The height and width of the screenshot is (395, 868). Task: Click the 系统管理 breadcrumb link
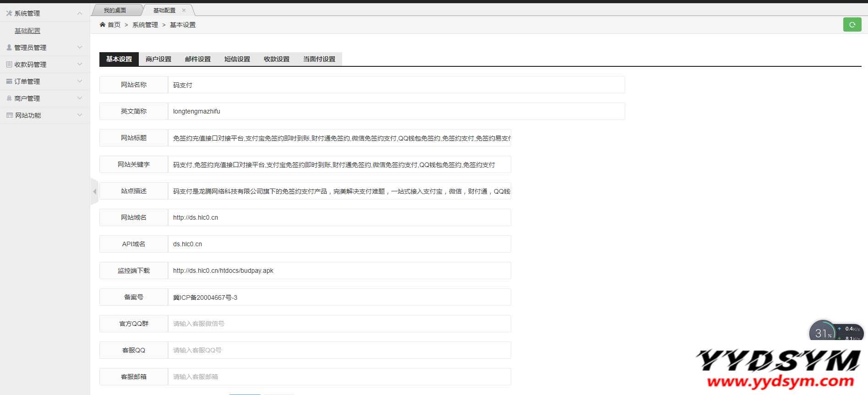[x=145, y=25]
